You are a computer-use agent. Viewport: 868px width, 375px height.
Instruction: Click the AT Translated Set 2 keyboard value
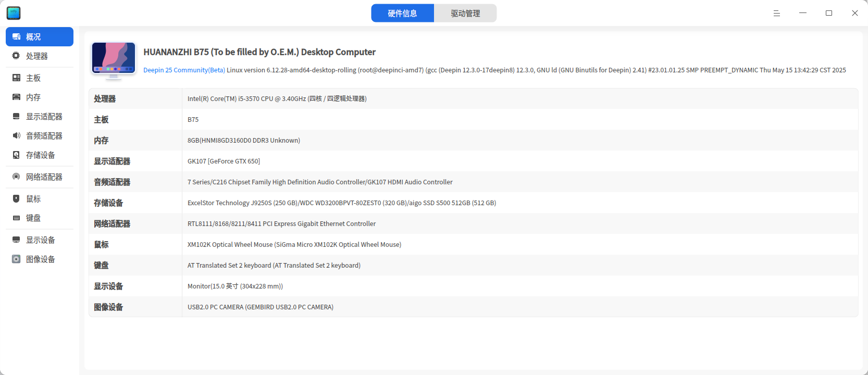(x=274, y=266)
